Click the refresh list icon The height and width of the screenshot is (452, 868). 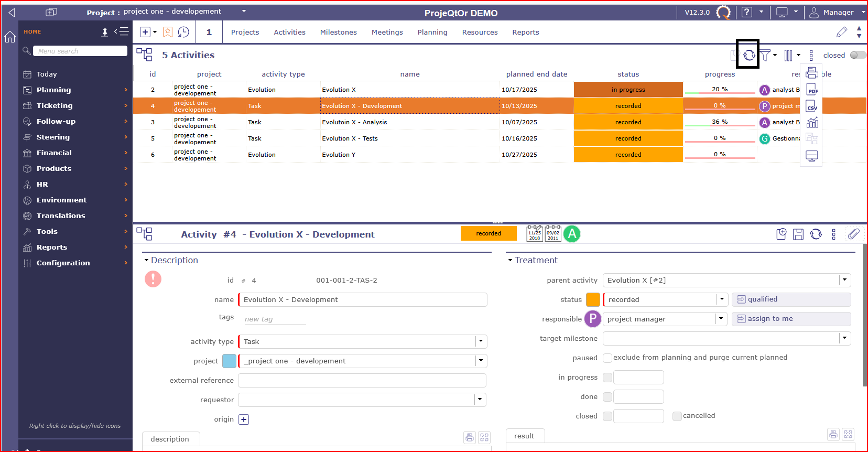point(749,55)
